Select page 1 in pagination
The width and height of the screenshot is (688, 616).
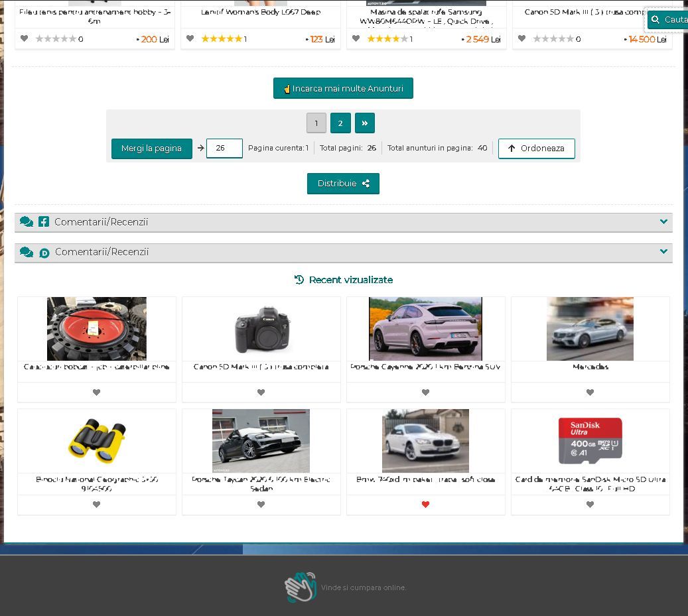click(316, 123)
